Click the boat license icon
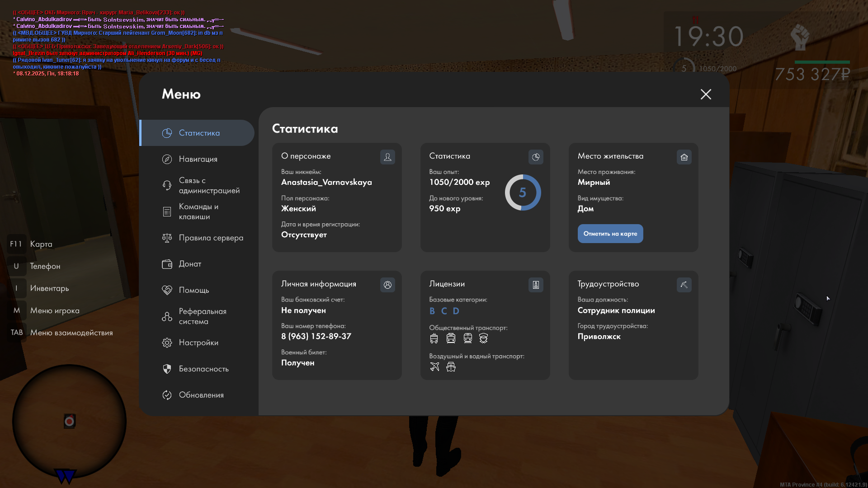The width and height of the screenshot is (868, 488). click(x=451, y=366)
